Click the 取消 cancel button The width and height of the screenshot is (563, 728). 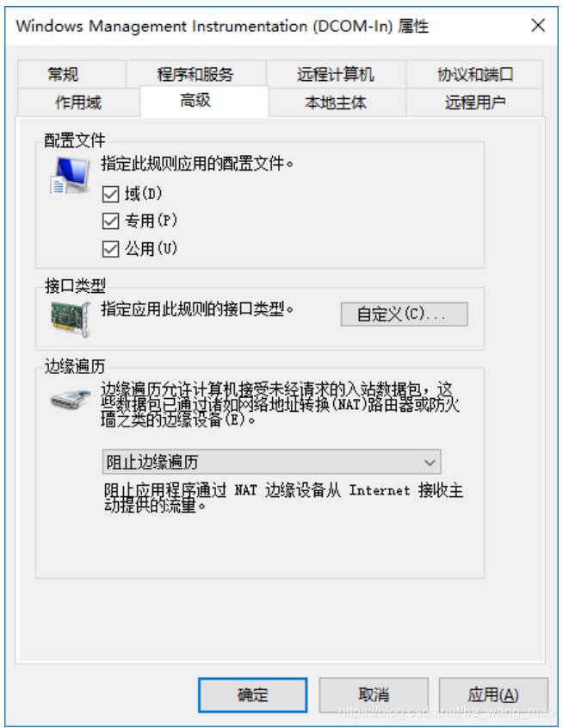pos(374,695)
